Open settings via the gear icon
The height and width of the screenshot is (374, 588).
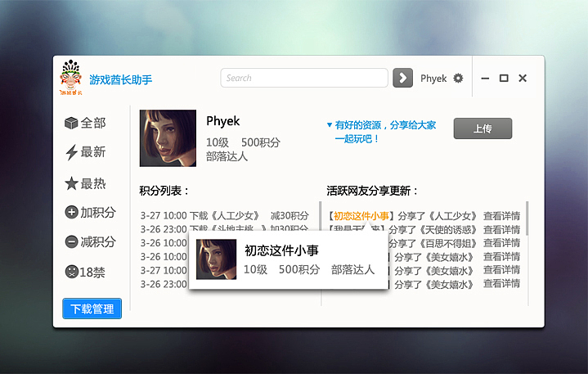click(458, 78)
